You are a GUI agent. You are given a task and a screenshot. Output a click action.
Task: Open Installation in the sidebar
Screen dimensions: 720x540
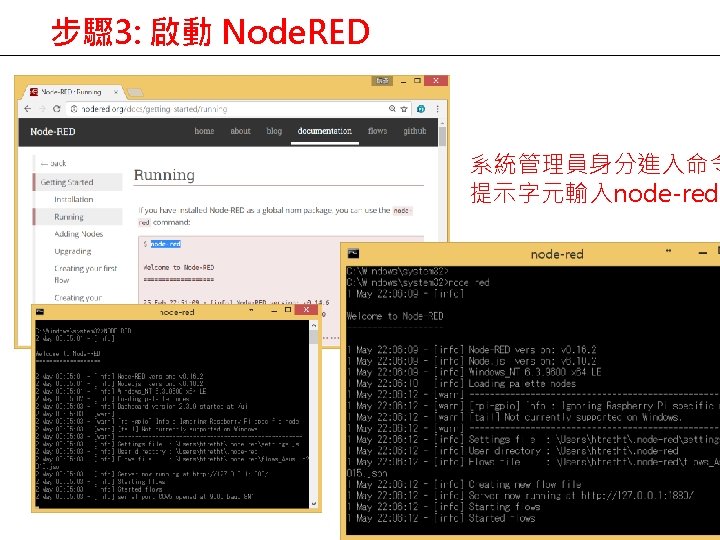pyautogui.click(x=73, y=199)
